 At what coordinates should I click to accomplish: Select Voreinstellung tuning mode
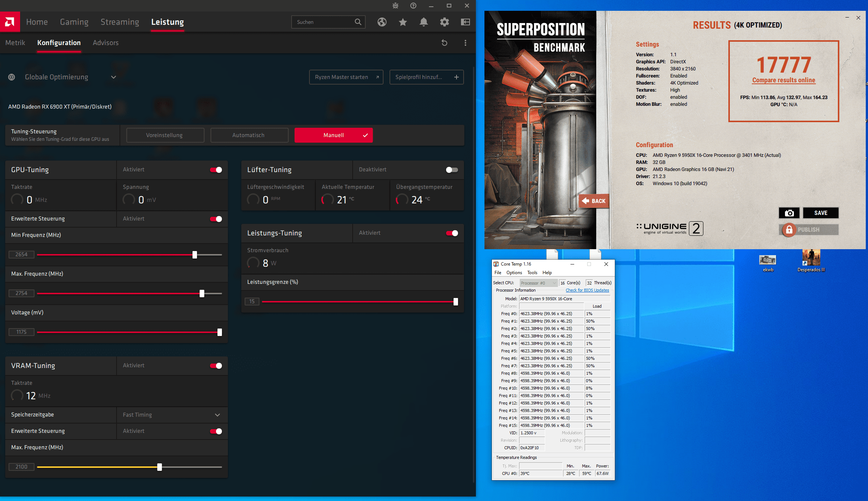[165, 135]
